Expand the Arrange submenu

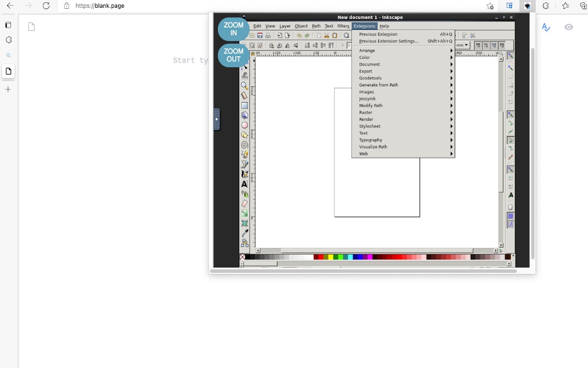click(403, 51)
